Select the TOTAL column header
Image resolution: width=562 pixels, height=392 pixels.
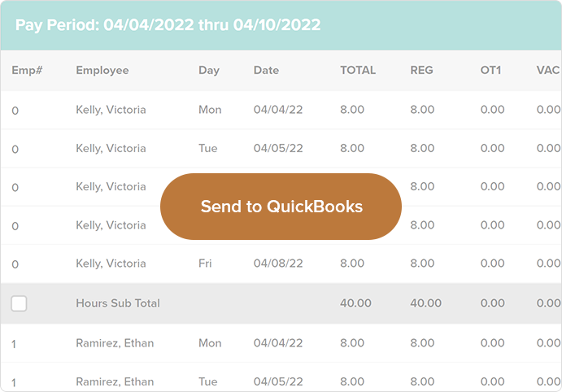pyautogui.click(x=358, y=70)
